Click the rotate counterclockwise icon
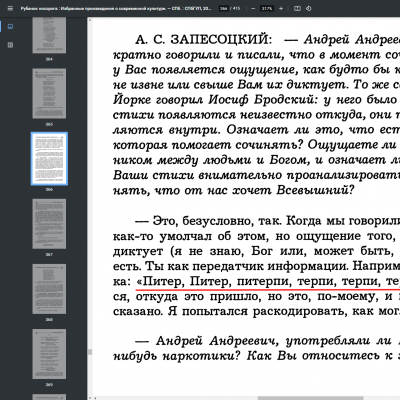Image resolution: width=400 pixels, height=400 pixels. [x=309, y=9]
